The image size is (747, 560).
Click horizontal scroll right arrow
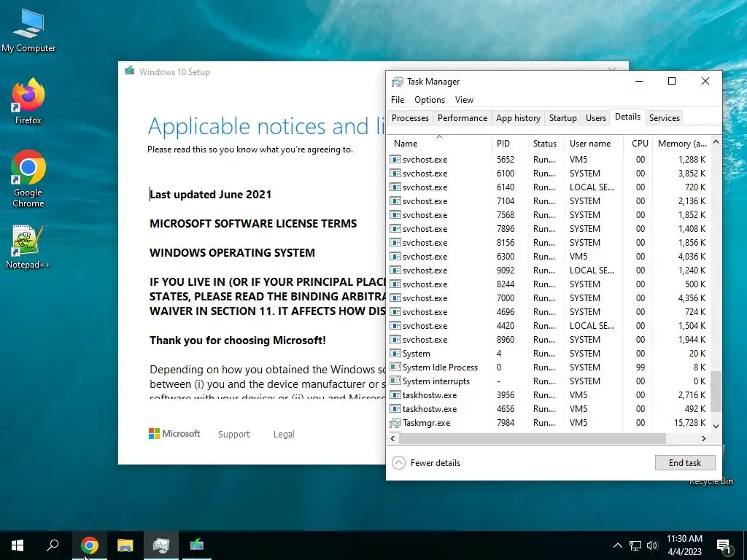(704, 438)
